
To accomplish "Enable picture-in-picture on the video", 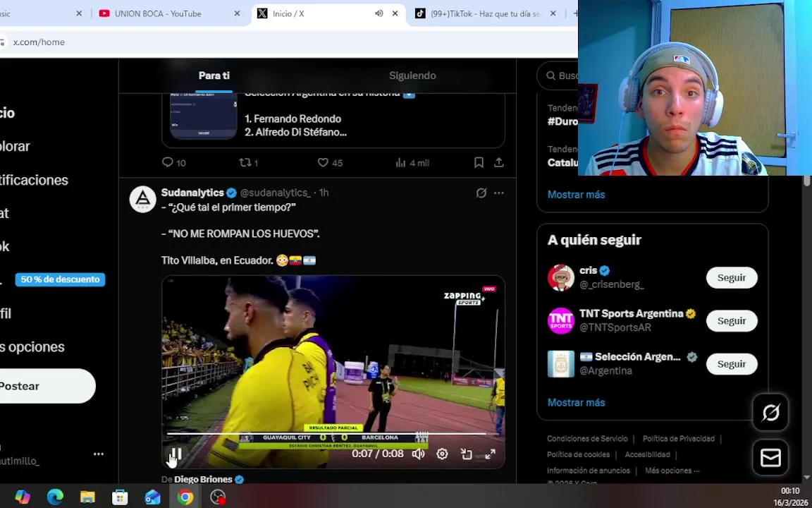I will 466,454.
